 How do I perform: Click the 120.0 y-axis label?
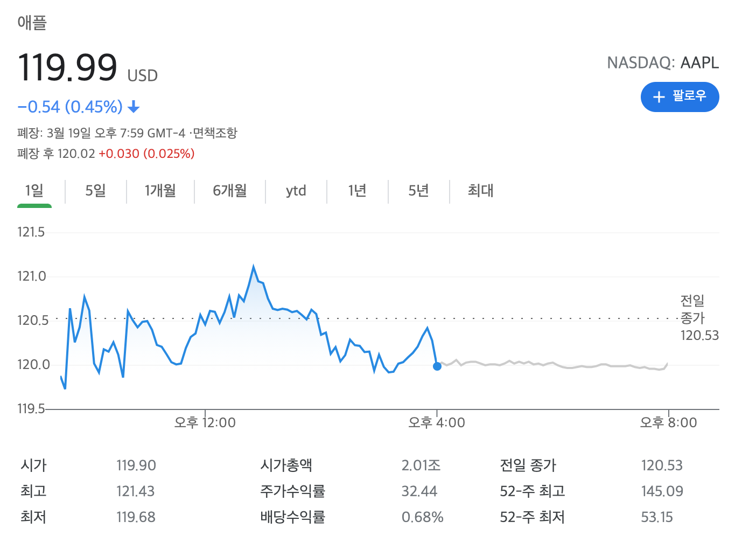pos(33,365)
